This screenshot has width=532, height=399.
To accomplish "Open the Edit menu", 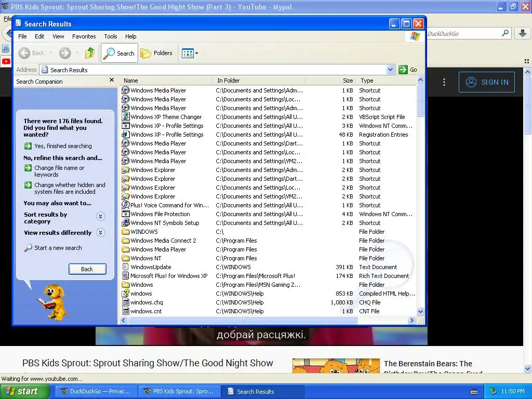I will click(x=39, y=36).
